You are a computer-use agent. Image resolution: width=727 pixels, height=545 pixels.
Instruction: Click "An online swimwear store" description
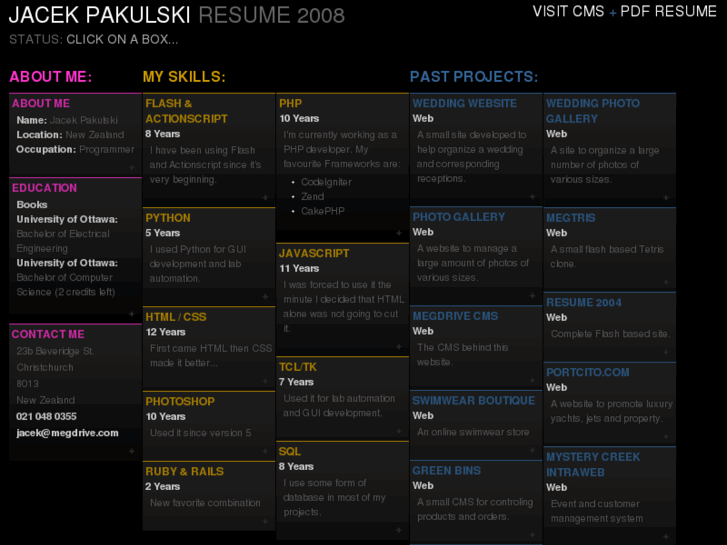pos(473,432)
